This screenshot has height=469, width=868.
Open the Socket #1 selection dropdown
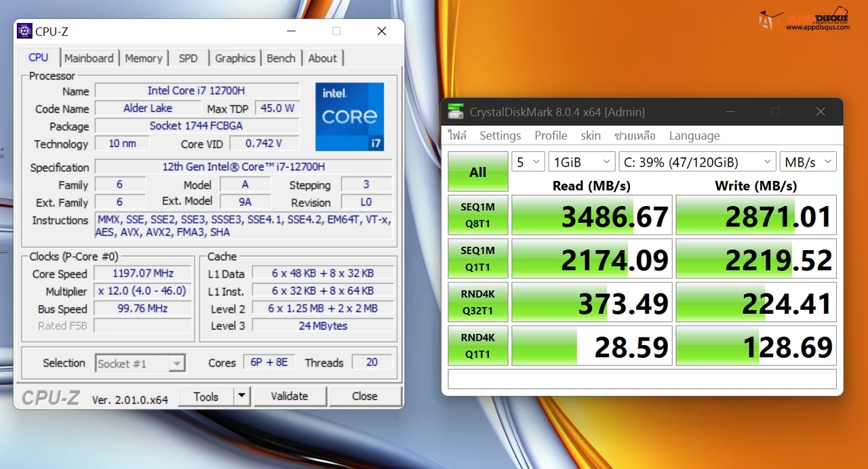point(140,363)
